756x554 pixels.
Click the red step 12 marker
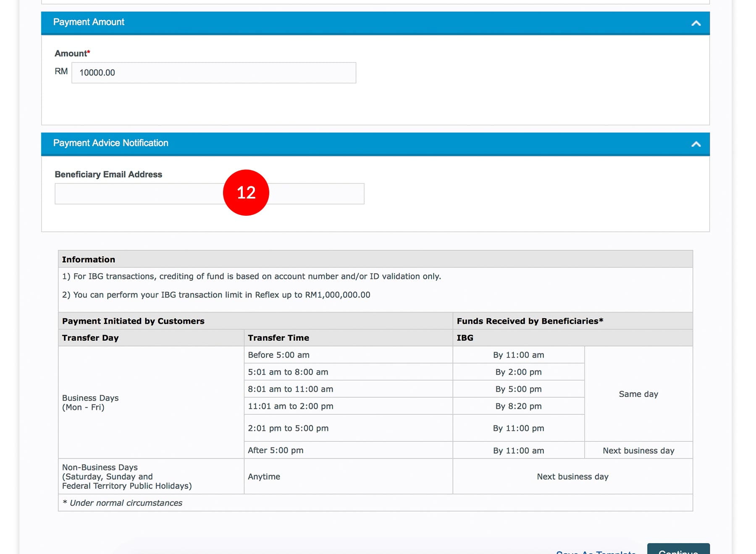point(246,193)
